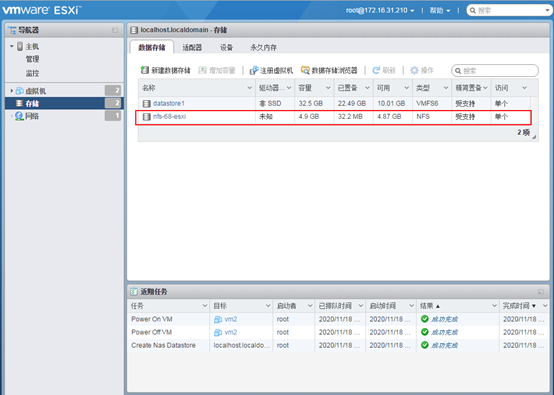Click the greyed Increase capacity (增加容量) button

[x=217, y=70]
